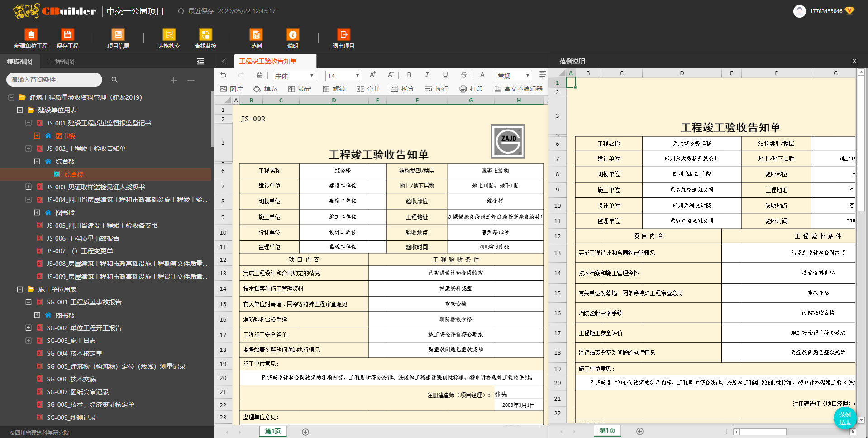Add a new sheet in 范例说明 panel
Image resolution: width=868 pixels, height=438 pixels.
(640, 432)
